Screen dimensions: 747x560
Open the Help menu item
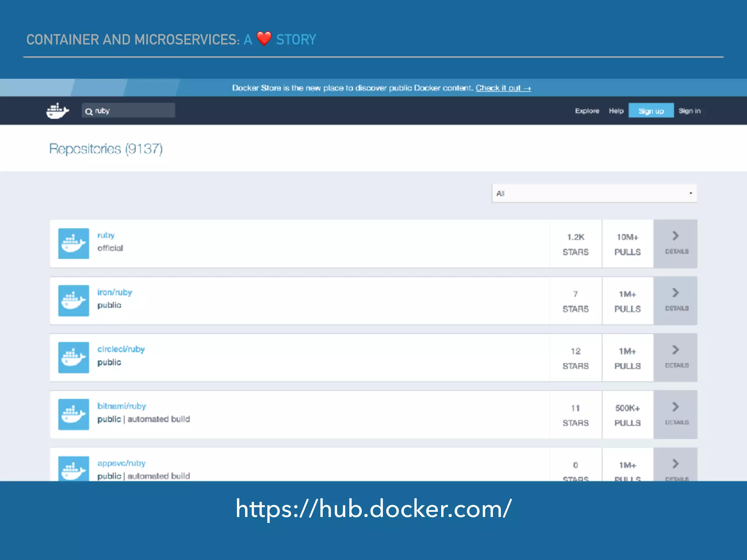pyautogui.click(x=616, y=111)
